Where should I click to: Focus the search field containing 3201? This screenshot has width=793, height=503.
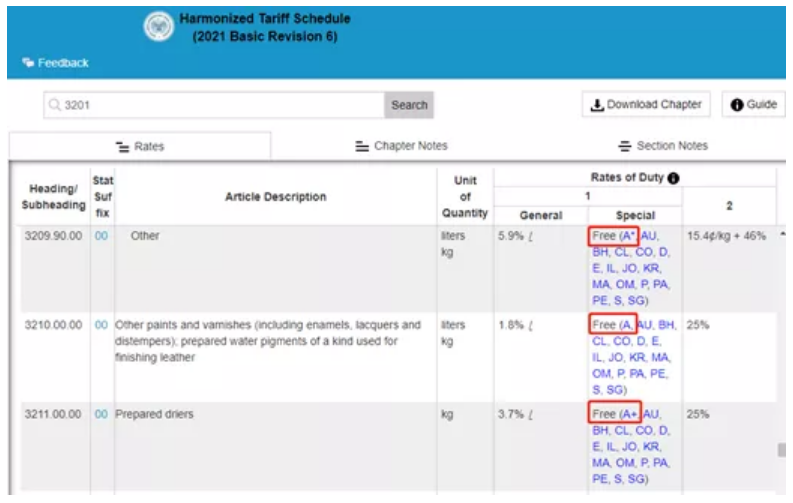point(214,105)
